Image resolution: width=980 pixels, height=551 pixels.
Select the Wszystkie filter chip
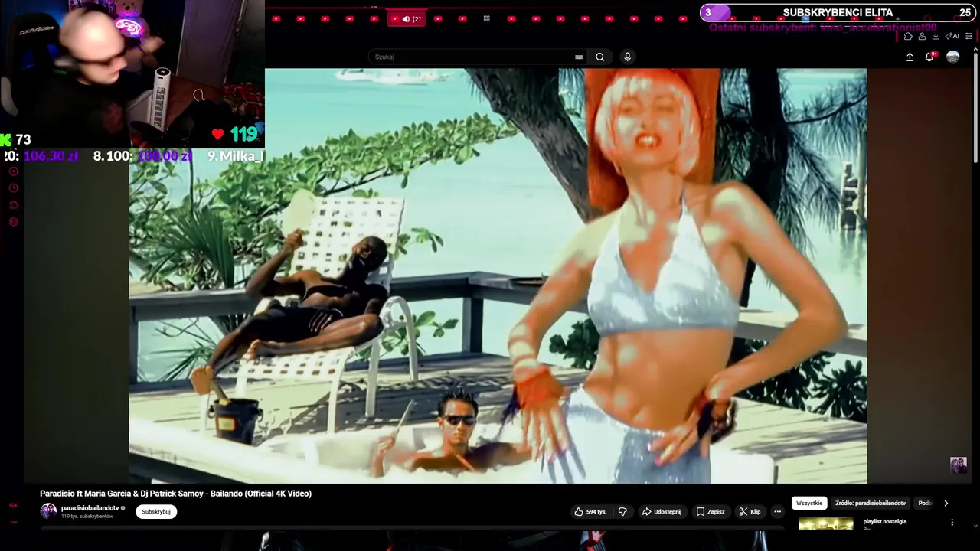click(x=809, y=504)
